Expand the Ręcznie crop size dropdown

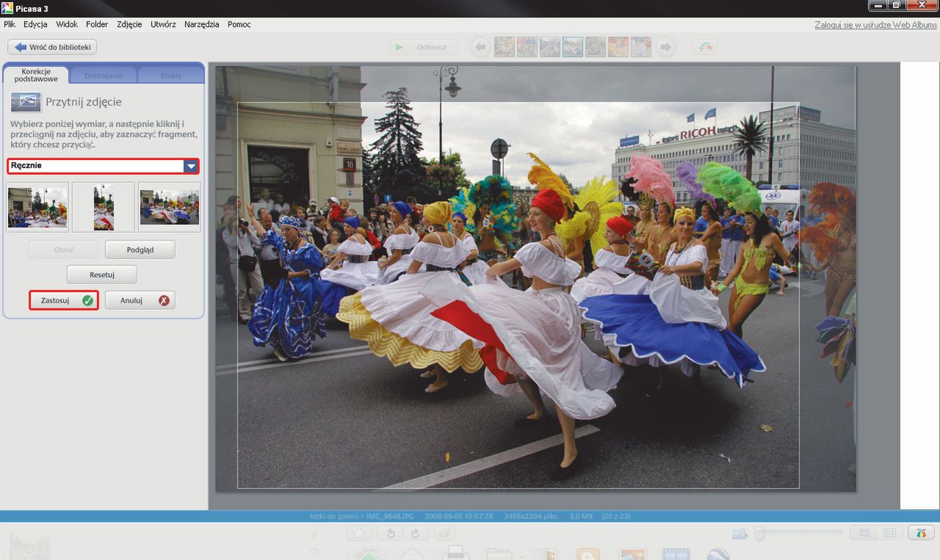[191, 166]
